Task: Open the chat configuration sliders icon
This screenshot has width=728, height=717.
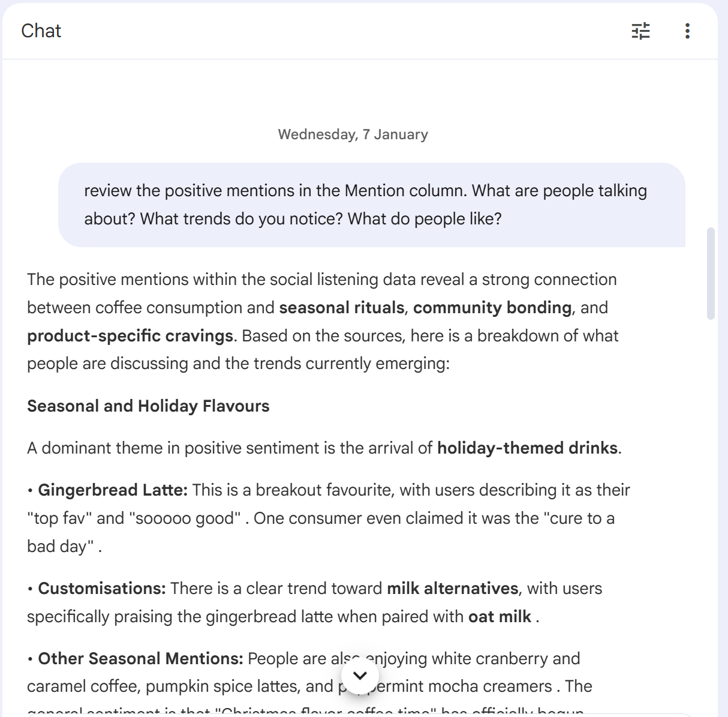Action: click(640, 31)
